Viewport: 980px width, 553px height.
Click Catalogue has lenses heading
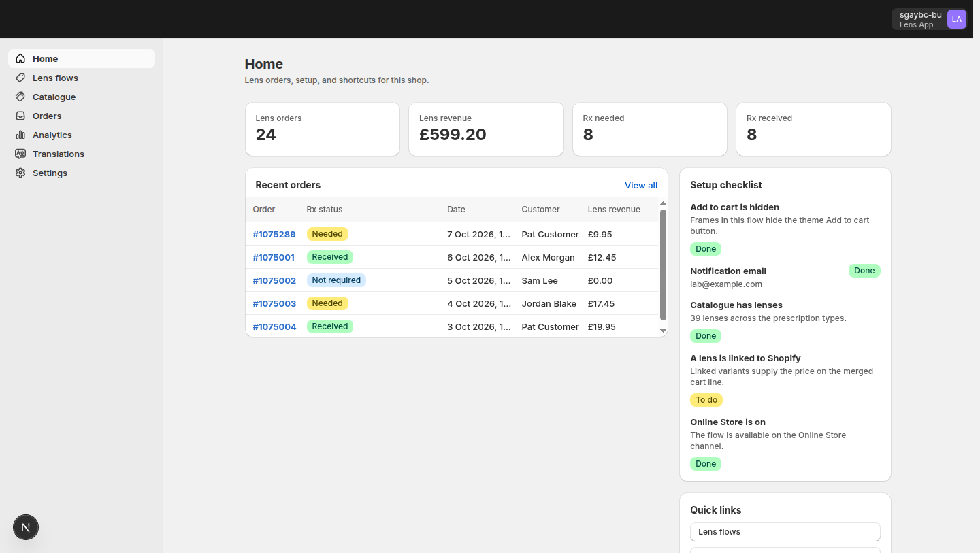click(x=736, y=305)
